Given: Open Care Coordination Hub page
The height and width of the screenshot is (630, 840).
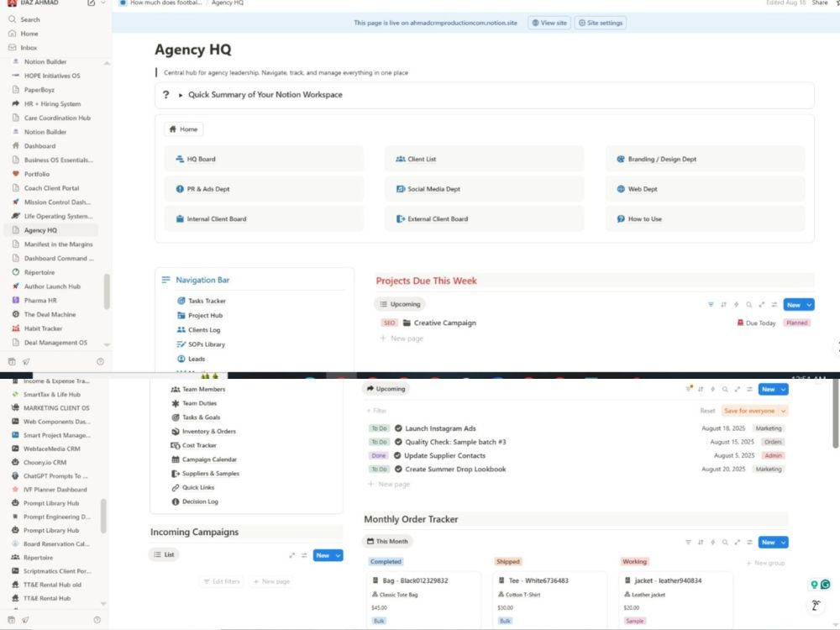Looking at the screenshot, I should coord(57,118).
